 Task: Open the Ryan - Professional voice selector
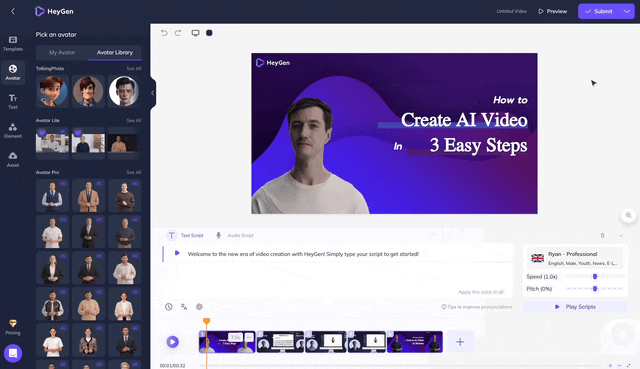click(575, 258)
